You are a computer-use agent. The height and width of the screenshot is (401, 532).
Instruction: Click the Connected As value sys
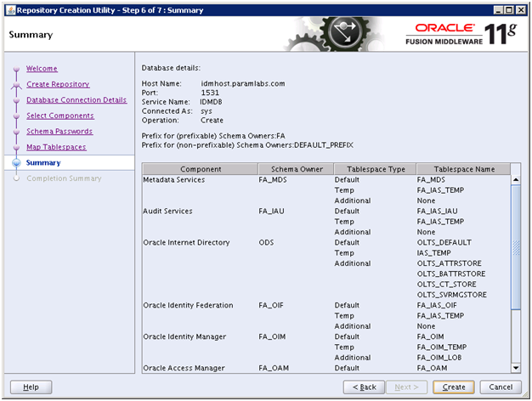coord(207,111)
